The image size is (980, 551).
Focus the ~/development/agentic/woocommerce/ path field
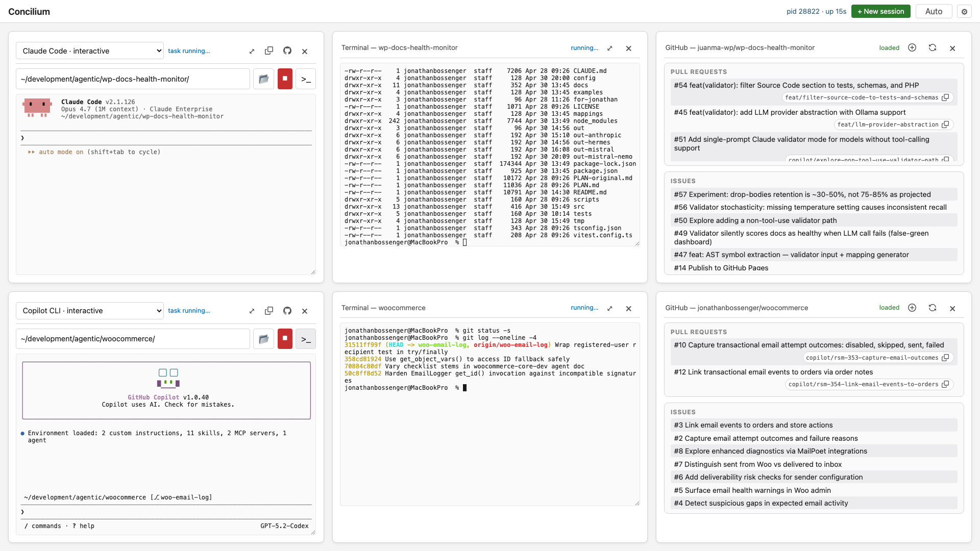click(x=133, y=339)
